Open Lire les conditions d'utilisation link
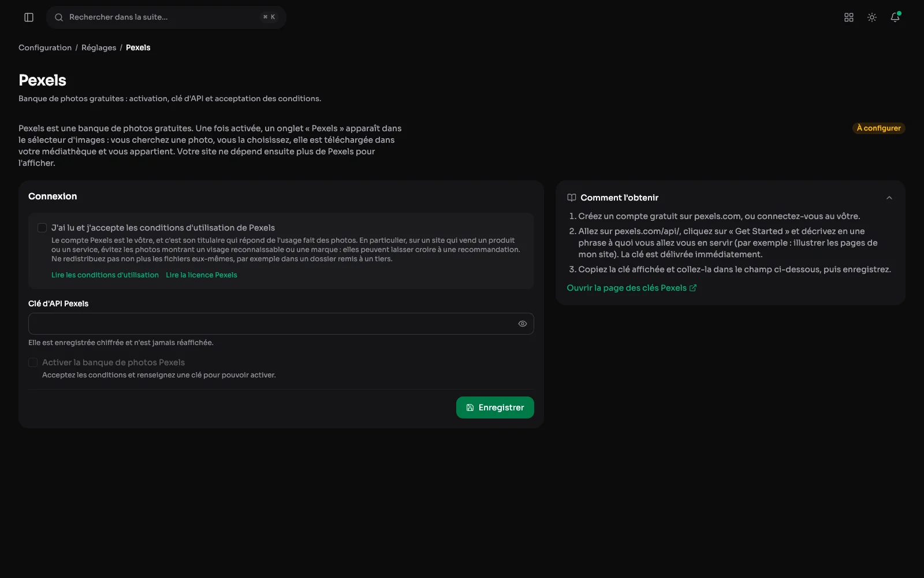Screen dimensions: 924x578 coord(105,275)
